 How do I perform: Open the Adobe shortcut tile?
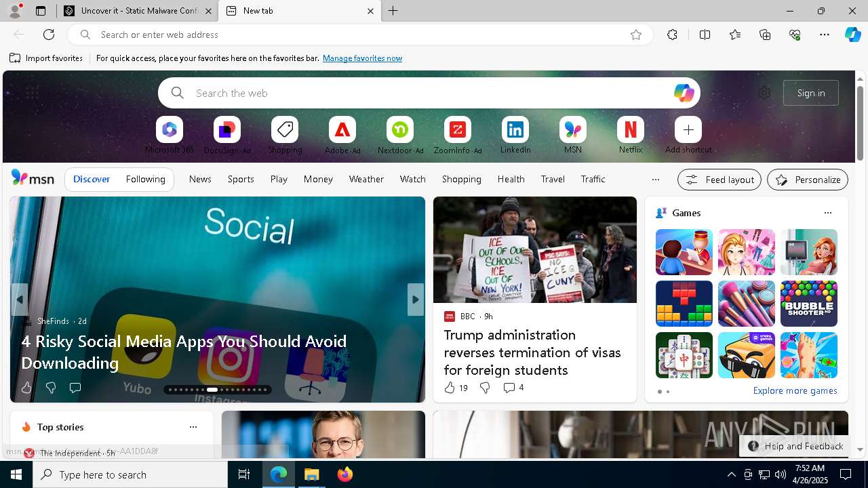(342, 129)
